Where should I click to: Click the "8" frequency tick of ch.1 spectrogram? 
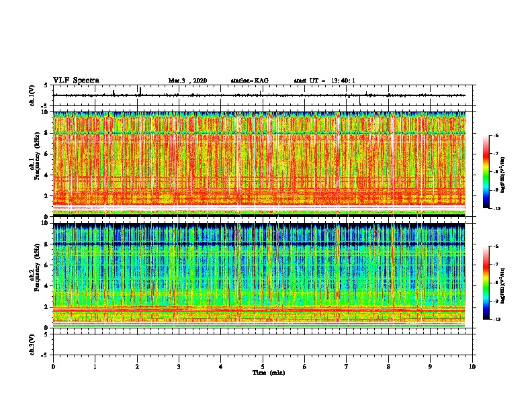[46, 133]
